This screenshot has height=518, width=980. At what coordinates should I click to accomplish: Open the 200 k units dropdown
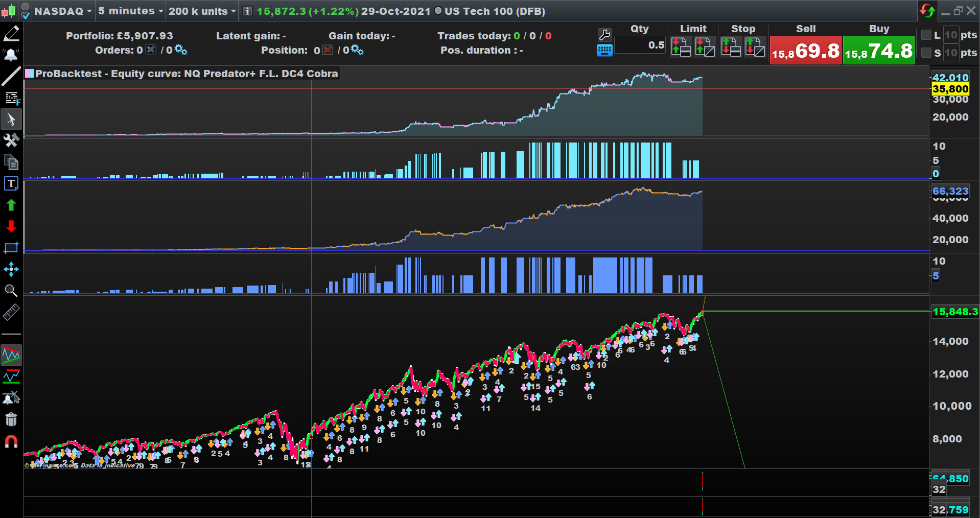click(x=202, y=11)
